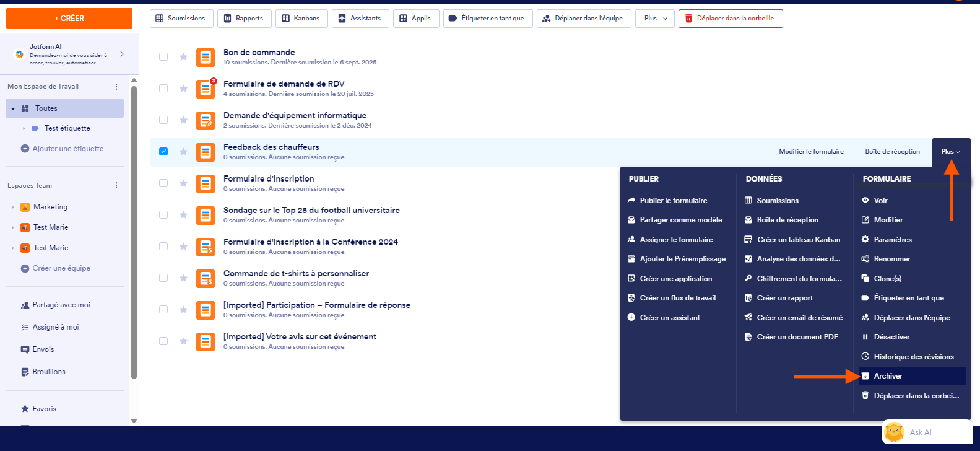Click the Jotform AI logo icon
Screen dimensions: 980x451
19,54
